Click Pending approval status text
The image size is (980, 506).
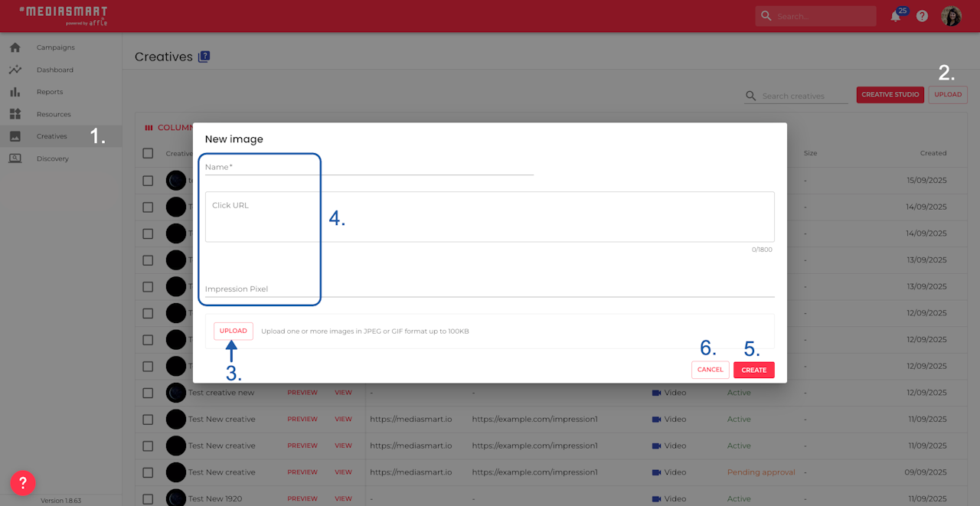[761, 472]
